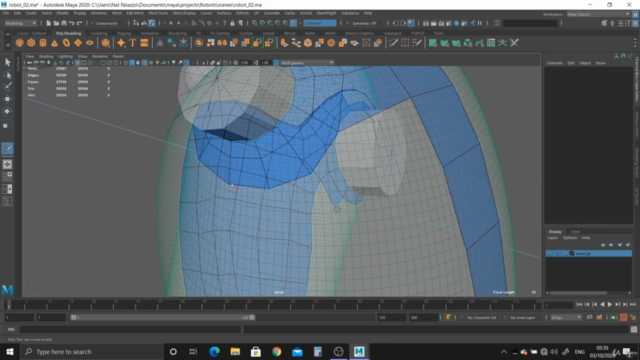Toggle the character set key icon
640x360 pixels.
pos(448,317)
